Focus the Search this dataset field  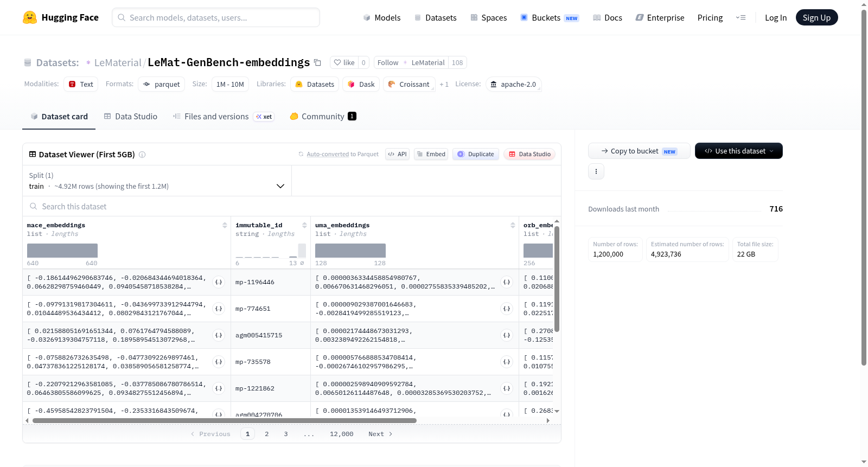292,207
